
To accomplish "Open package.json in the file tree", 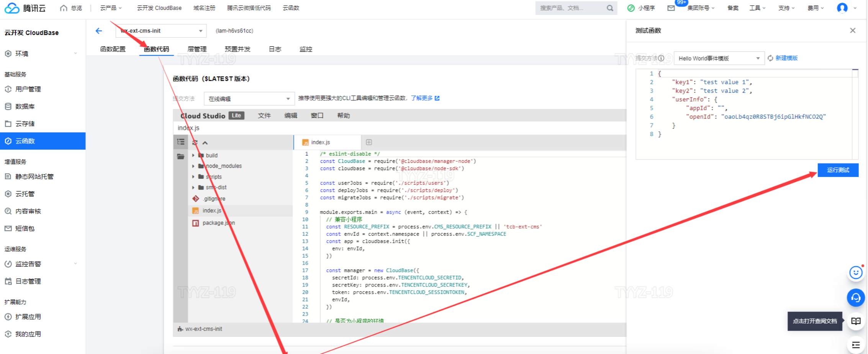I will pyautogui.click(x=214, y=223).
